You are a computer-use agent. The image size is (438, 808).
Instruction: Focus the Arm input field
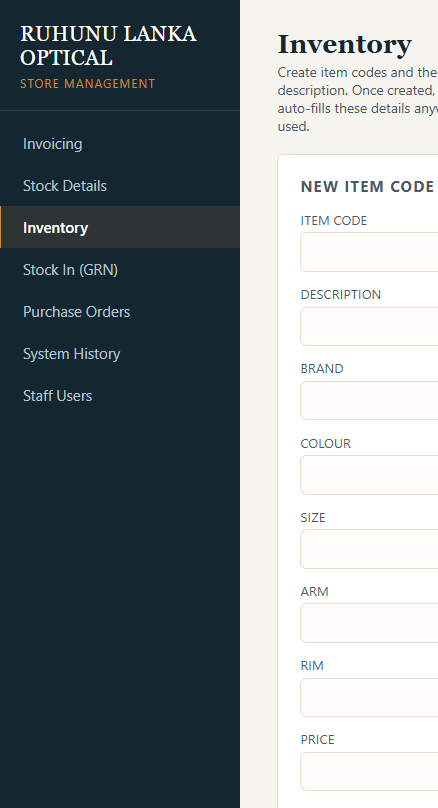tap(369, 623)
